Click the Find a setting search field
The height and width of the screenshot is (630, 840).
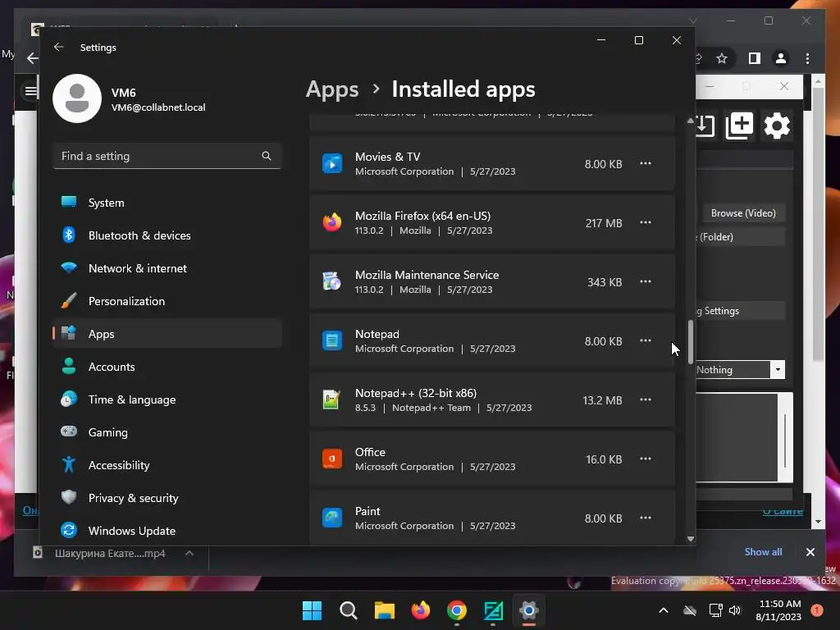[x=167, y=156]
